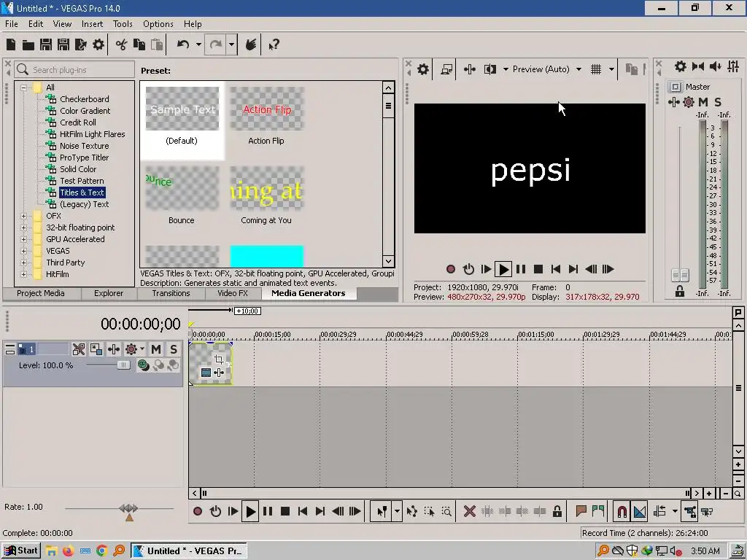Open Chrome from the taskbar
747x560 pixels.
point(101,551)
